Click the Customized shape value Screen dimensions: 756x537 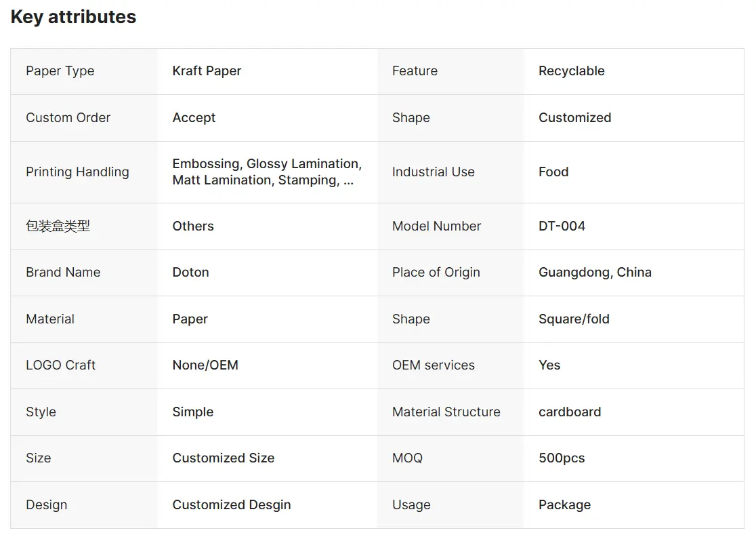(574, 118)
